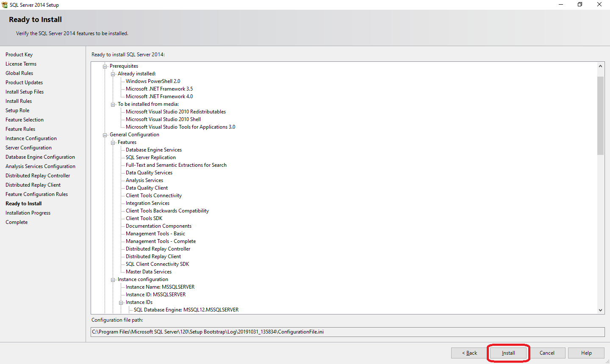This screenshot has width=610, height=364.
Task: Select Analysis Services tree item
Action: [144, 180]
